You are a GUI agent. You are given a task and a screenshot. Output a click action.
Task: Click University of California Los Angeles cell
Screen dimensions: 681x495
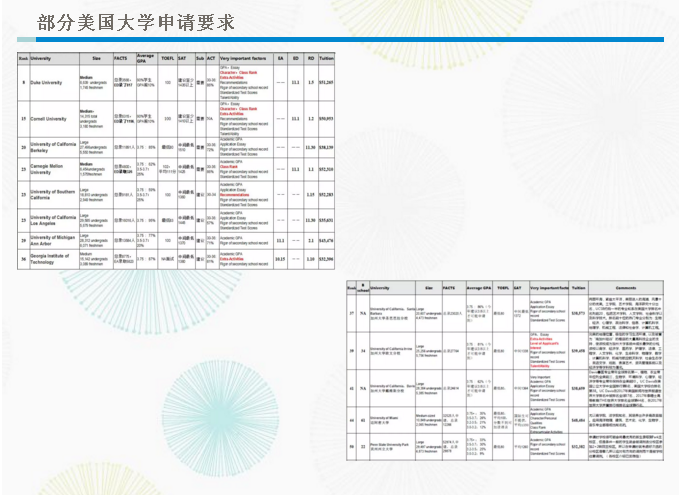pos(53,218)
